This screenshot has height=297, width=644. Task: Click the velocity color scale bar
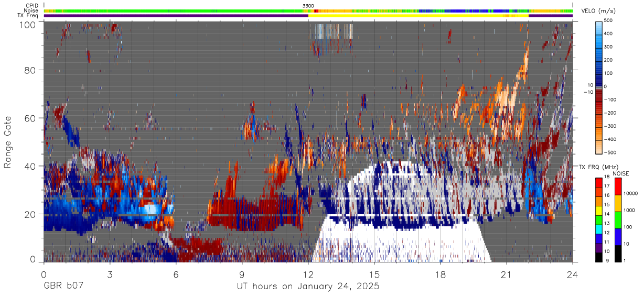coord(600,87)
